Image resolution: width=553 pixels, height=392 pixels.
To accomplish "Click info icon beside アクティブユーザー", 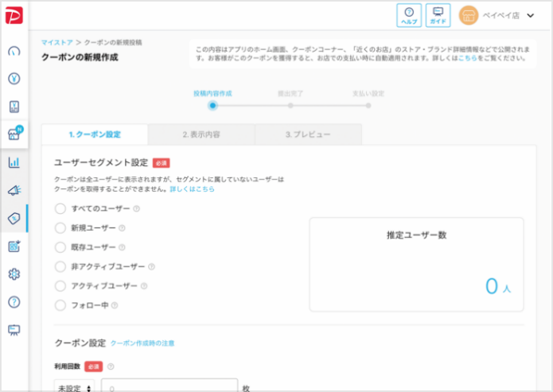I will pos(144,286).
